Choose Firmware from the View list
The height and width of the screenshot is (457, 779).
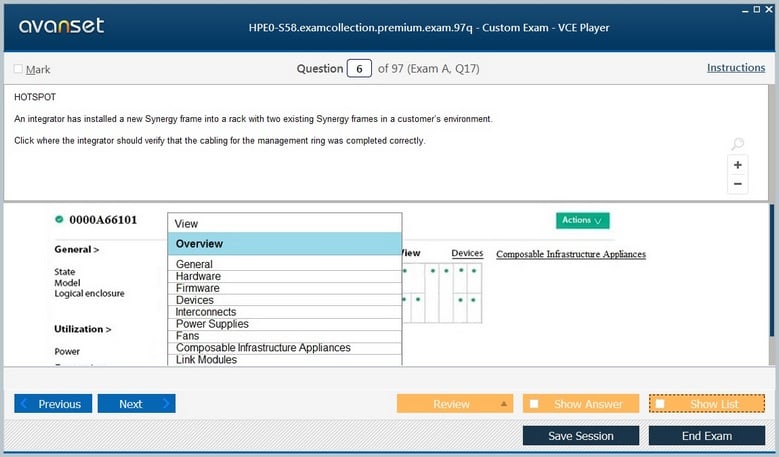tap(285, 288)
